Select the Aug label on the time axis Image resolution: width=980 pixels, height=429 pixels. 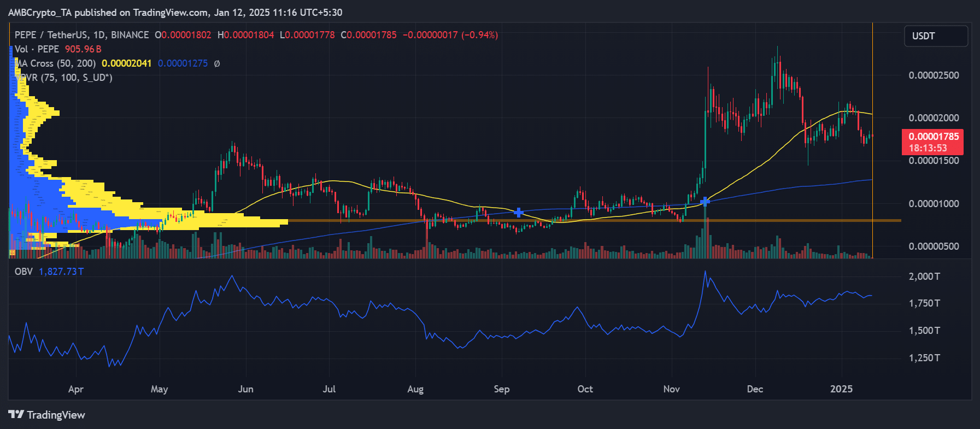click(x=415, y=389)
